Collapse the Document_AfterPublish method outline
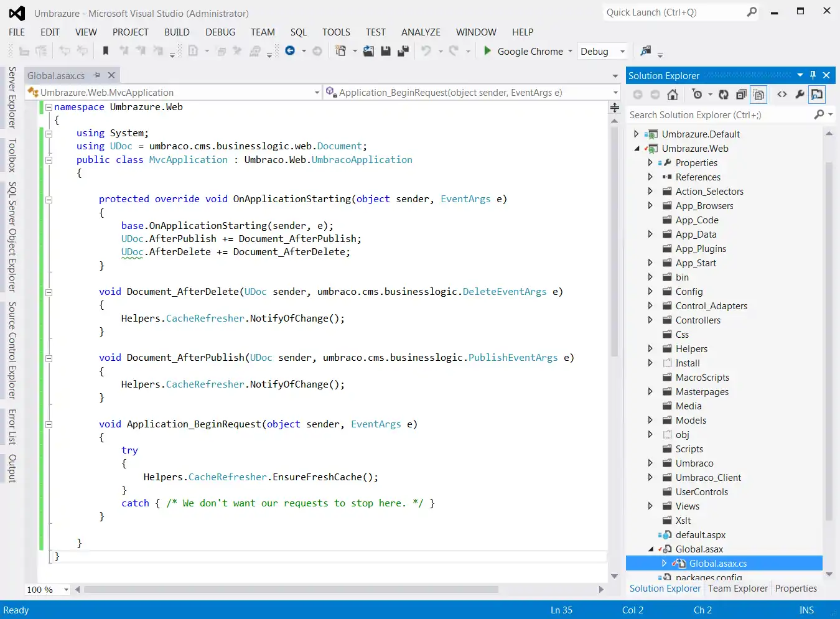 tap(49, 358)
